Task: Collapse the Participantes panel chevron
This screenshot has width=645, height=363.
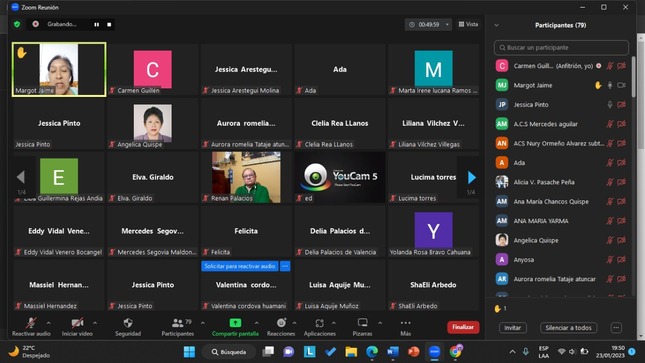Action: click(497, 25)
